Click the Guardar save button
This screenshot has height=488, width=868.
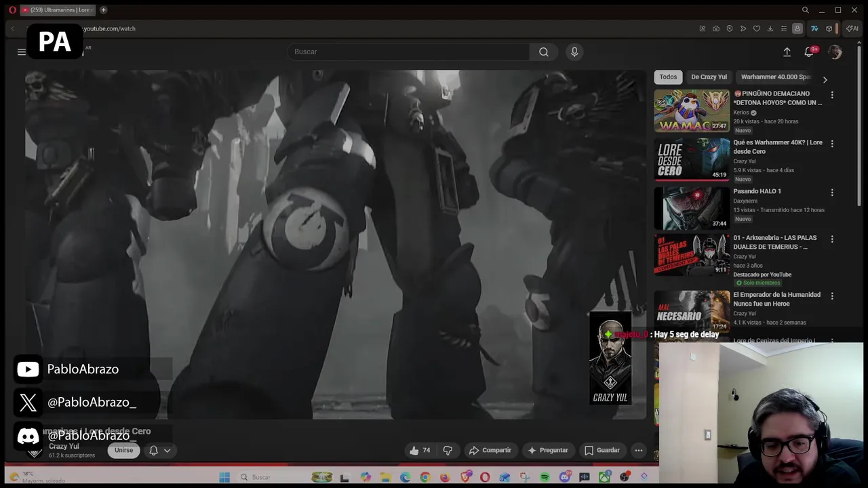(601, 450)
